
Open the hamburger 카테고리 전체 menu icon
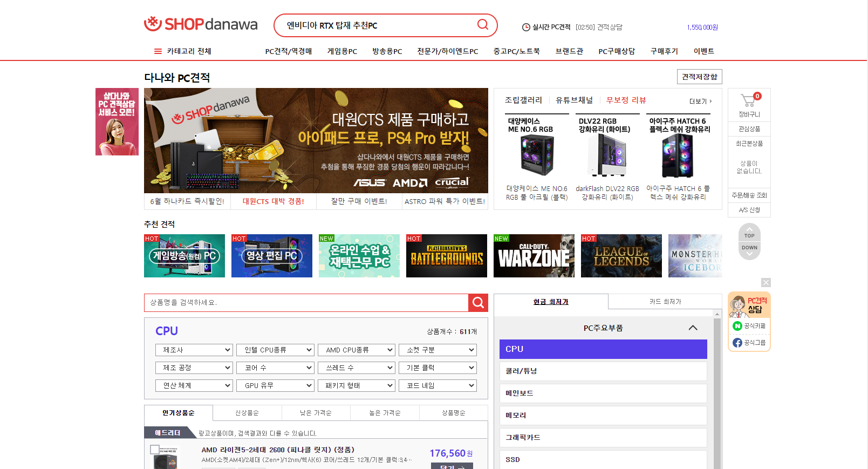pos(158,51)
